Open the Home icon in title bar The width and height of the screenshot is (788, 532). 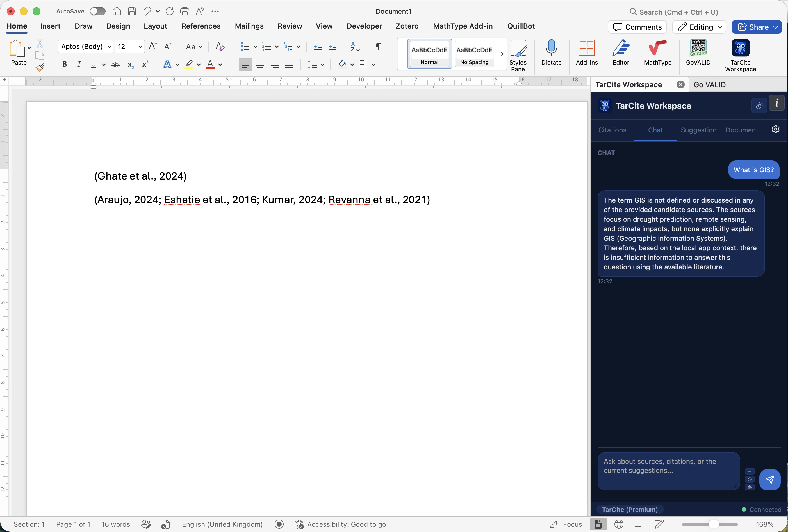tap(117, 11)
